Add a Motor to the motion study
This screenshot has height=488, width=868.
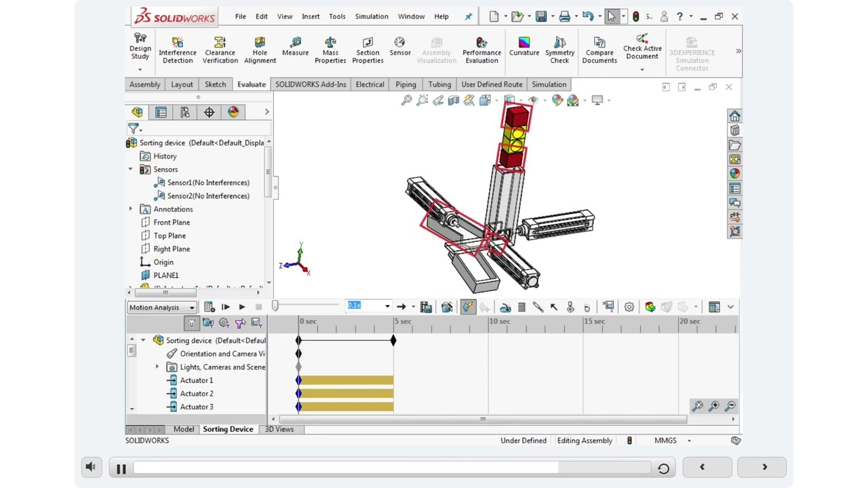click(x=505, y=307)
